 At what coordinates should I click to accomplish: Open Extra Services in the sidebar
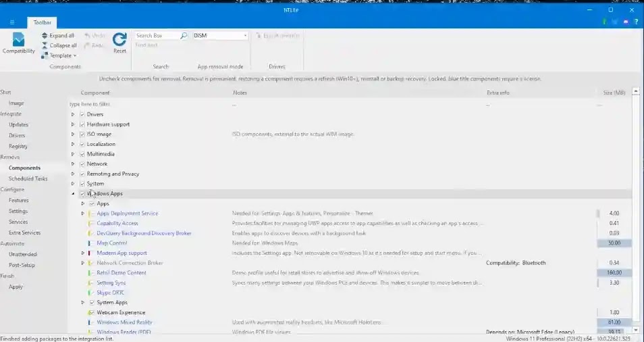click(25, 233)
